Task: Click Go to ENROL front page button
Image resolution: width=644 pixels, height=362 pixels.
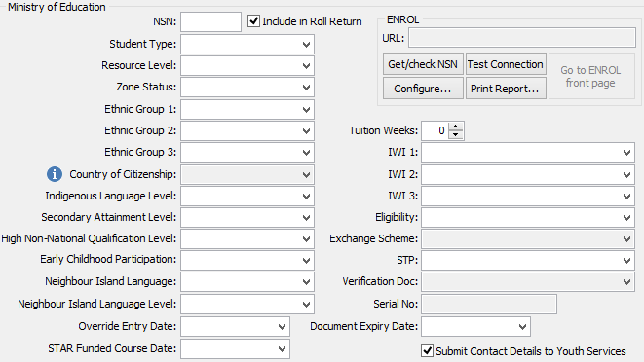Action: 591,76
